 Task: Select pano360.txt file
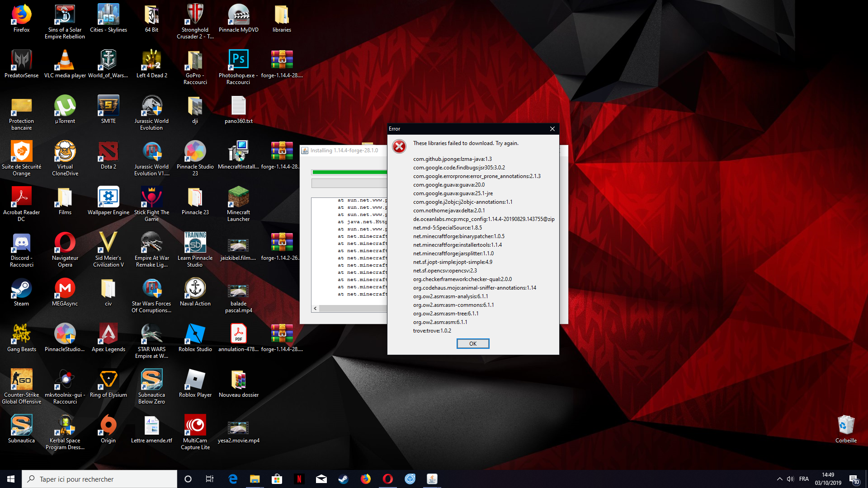pyautogui.click(x=238, y=110)
